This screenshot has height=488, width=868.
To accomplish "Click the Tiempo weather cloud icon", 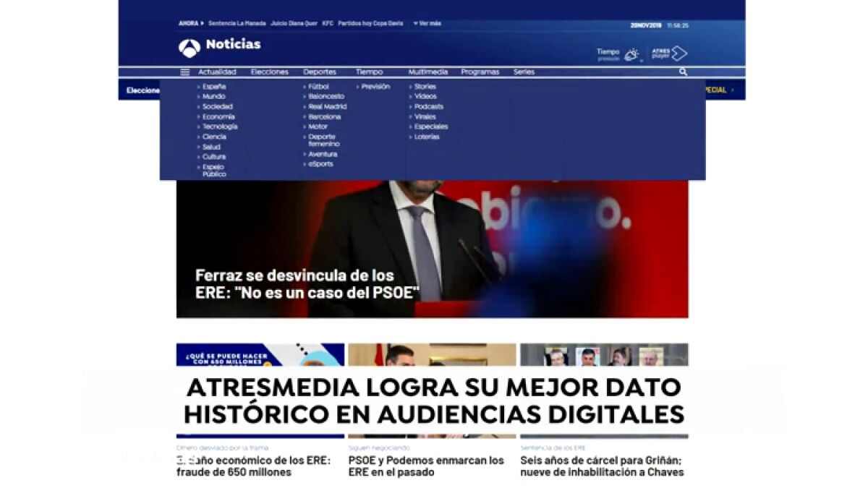I will (631, 54).
